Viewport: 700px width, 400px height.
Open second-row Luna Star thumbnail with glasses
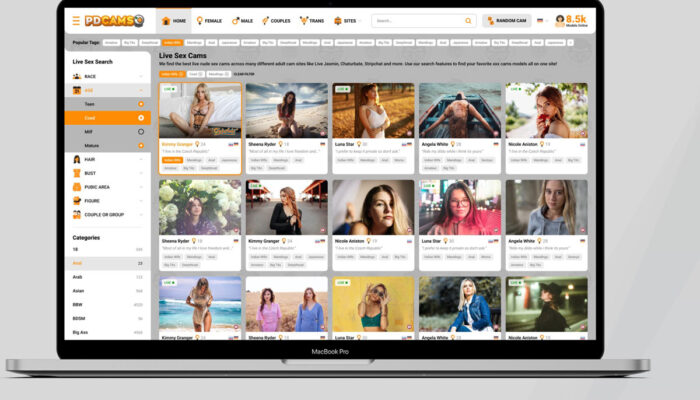point(460,207)
